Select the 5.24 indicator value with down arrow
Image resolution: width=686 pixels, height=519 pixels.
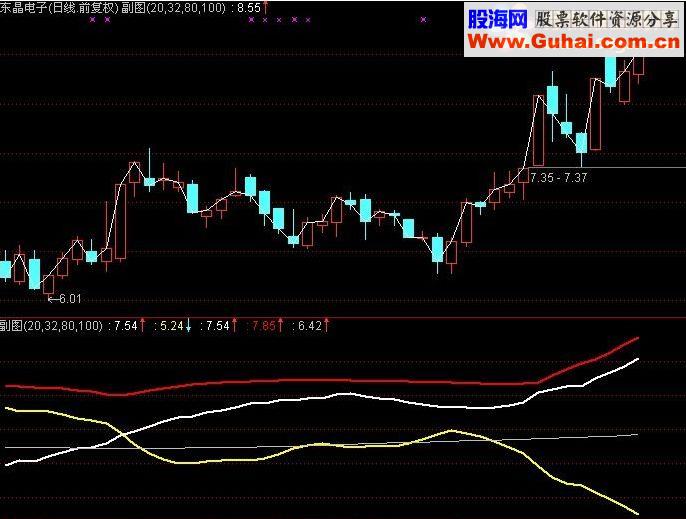pos(172,326)
